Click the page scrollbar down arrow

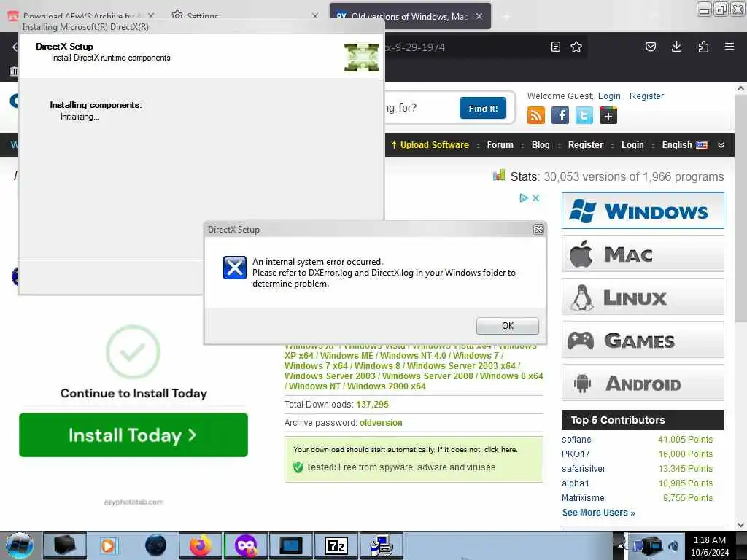tap(740, 525)
